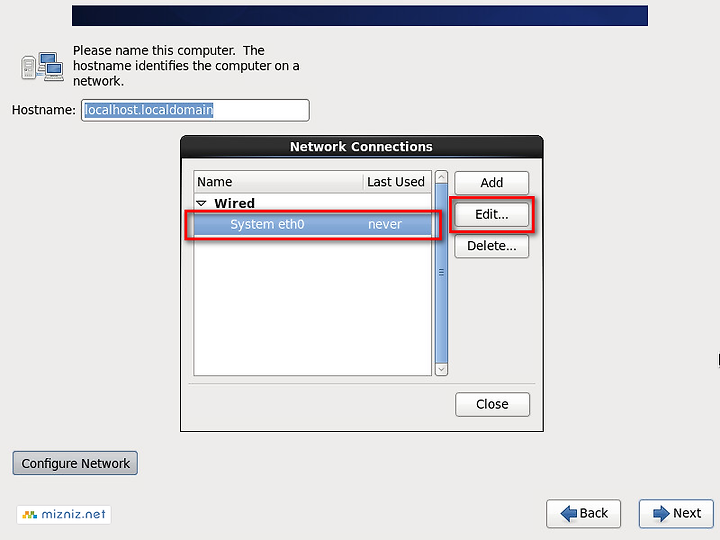Click the connection list scrollbar thumb
The image size is (720, 540).
441,273
